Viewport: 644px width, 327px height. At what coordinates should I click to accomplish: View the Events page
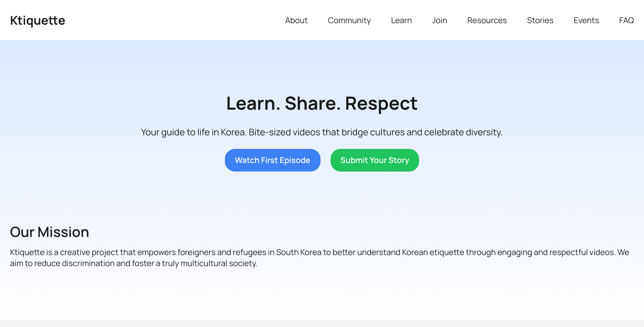point(586,20)
